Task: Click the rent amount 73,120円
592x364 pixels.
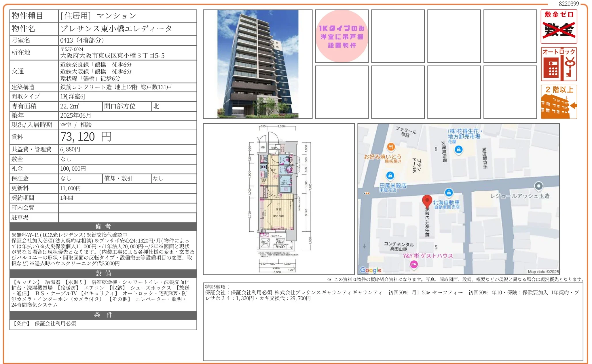Action: [85, 137]
